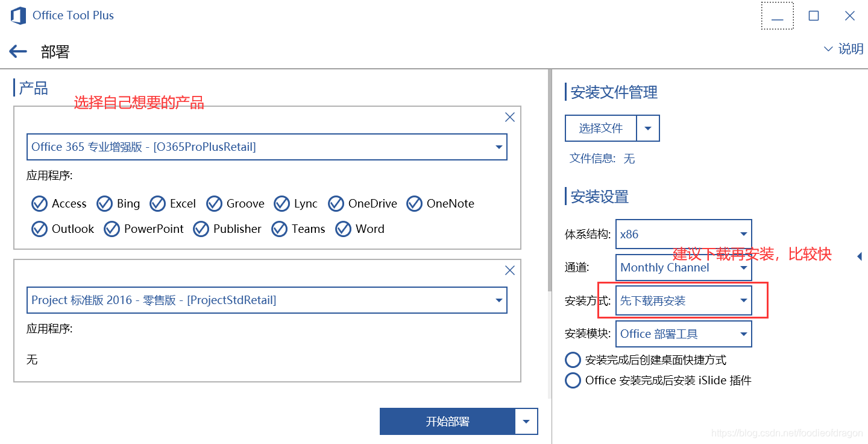Uncheck the Access application
The image size is (868, 444).
click(39, 203)
